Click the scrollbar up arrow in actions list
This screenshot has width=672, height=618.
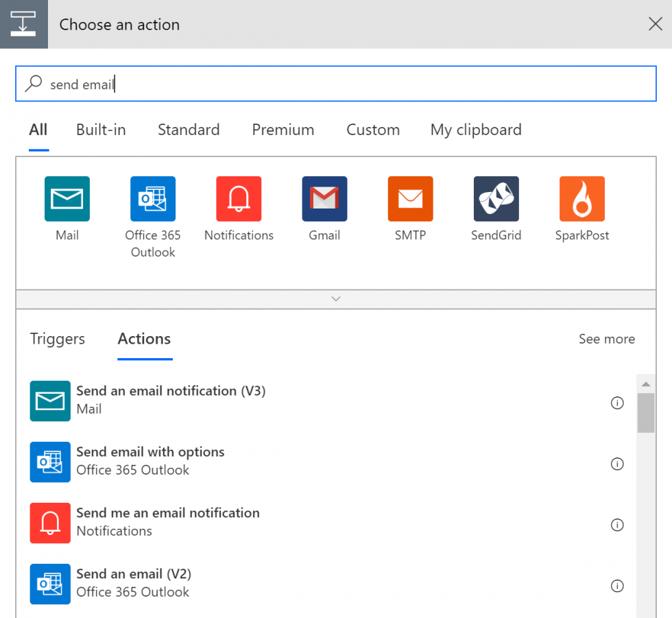pos(646,384)
